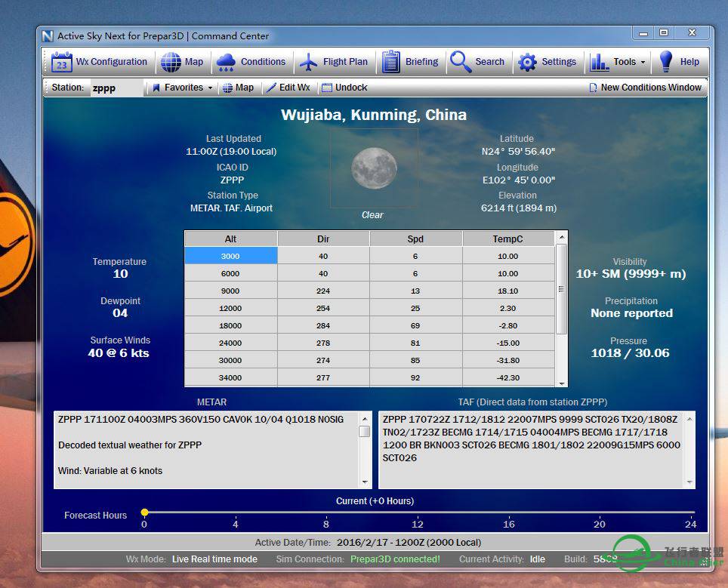Click the airplane Flight Plan icon
The image size is (728, 588).
(x=308, y=62)
